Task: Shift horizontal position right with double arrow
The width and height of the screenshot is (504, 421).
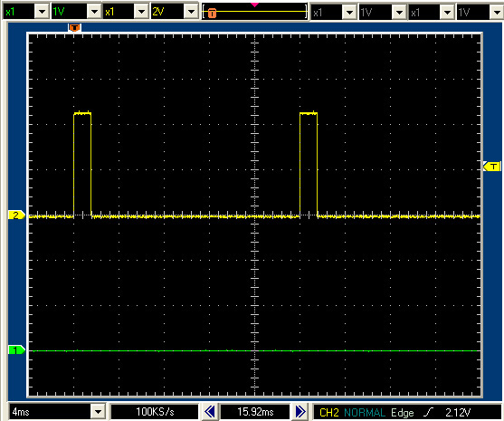Action: point(300,411)
